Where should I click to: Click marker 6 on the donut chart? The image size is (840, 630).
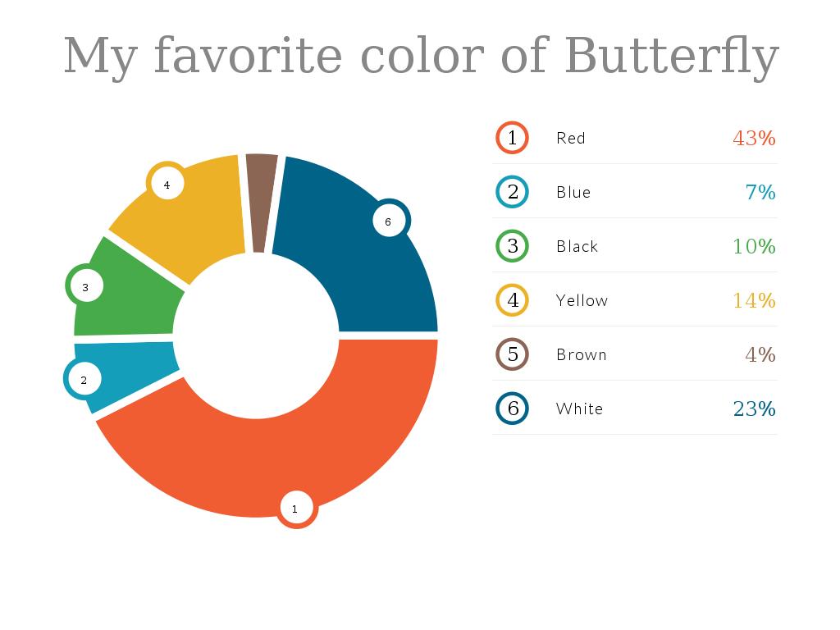pos(389,221)
